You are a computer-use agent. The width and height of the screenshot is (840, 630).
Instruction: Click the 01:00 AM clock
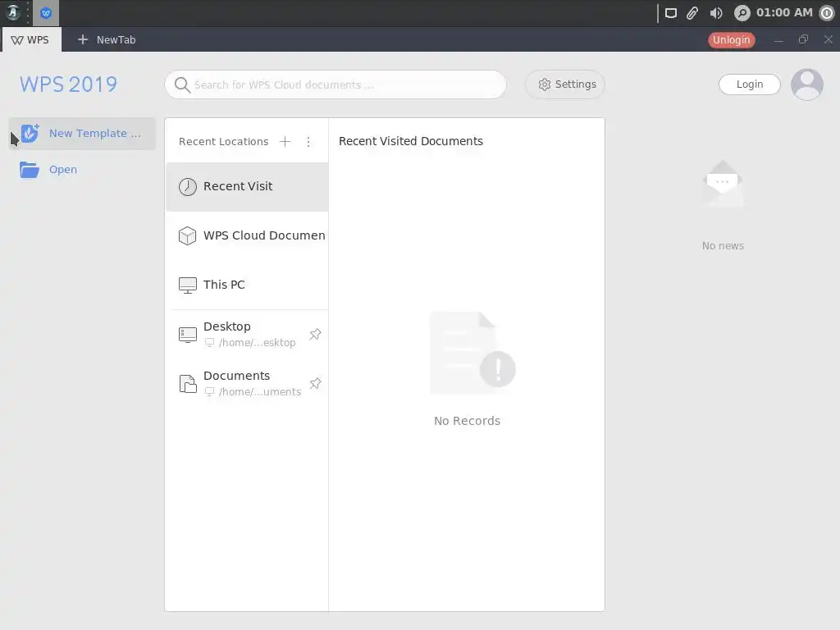tap(783, 12)
